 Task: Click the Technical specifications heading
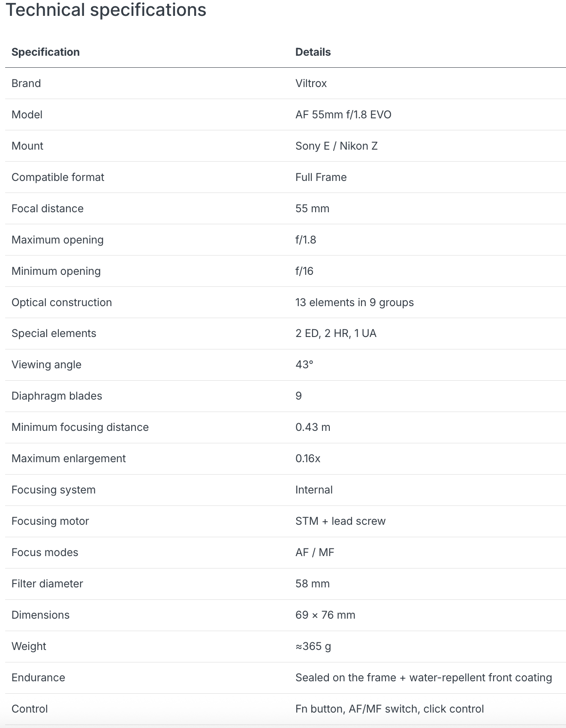pyautogui.click(x=105, y=10)
